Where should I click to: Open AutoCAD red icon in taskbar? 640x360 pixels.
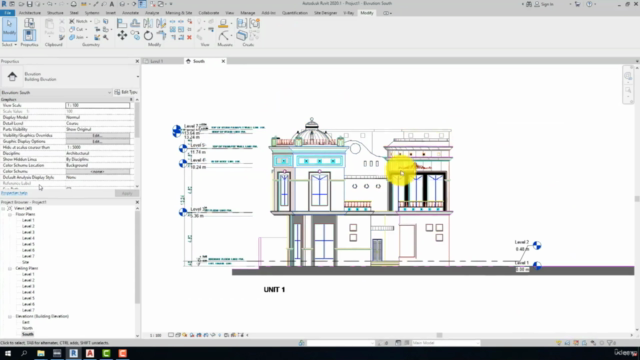(x=90, y=353)
